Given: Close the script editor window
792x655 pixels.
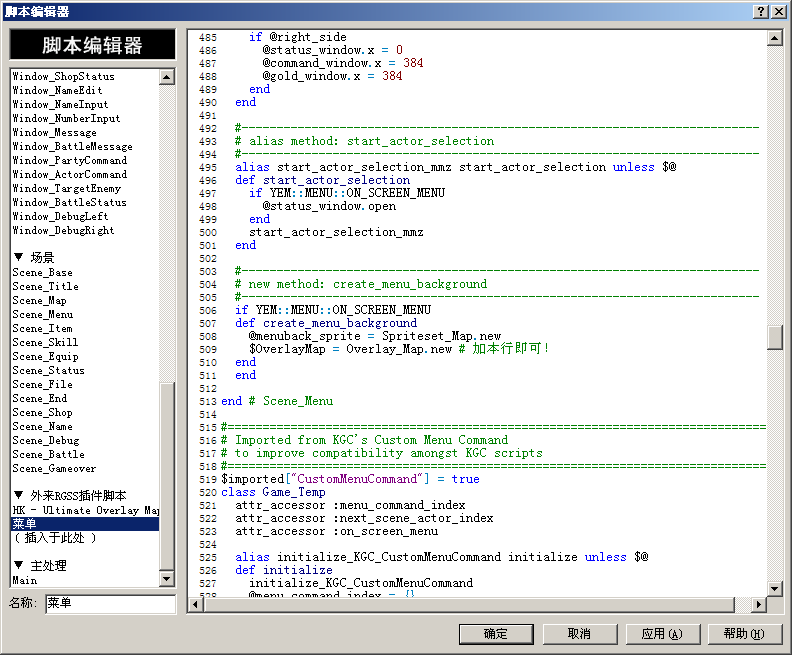Looking at the screenshot, I should pyautogui.click(x=779, y=12).
